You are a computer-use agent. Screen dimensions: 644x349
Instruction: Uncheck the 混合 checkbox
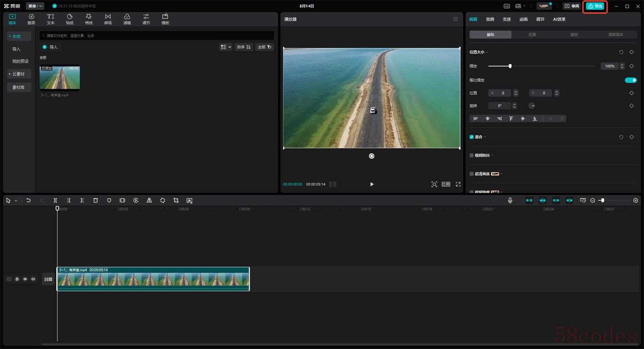pos(471,137)
